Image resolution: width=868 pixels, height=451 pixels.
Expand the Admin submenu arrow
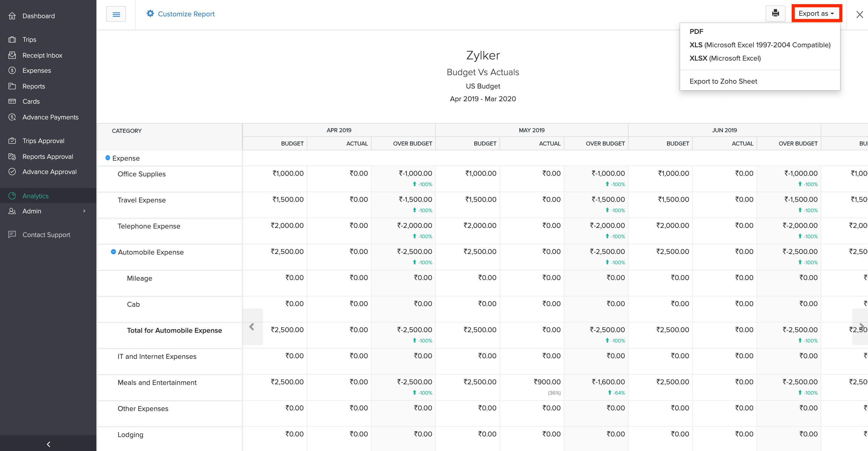(x=84, y=211)
